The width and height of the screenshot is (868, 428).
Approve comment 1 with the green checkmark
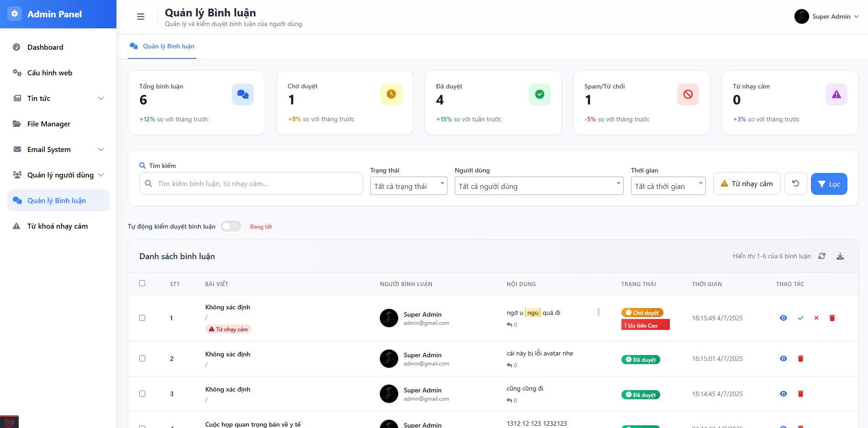pyautogui.click(x=800, y=318)
